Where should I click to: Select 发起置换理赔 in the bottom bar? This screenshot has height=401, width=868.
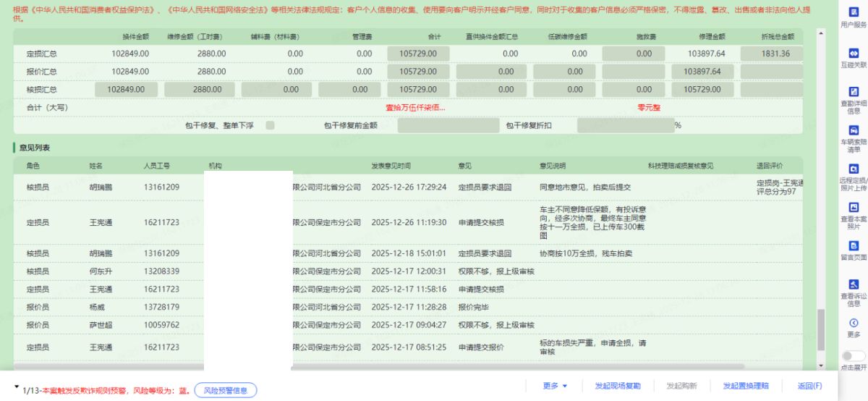[746, 386]
